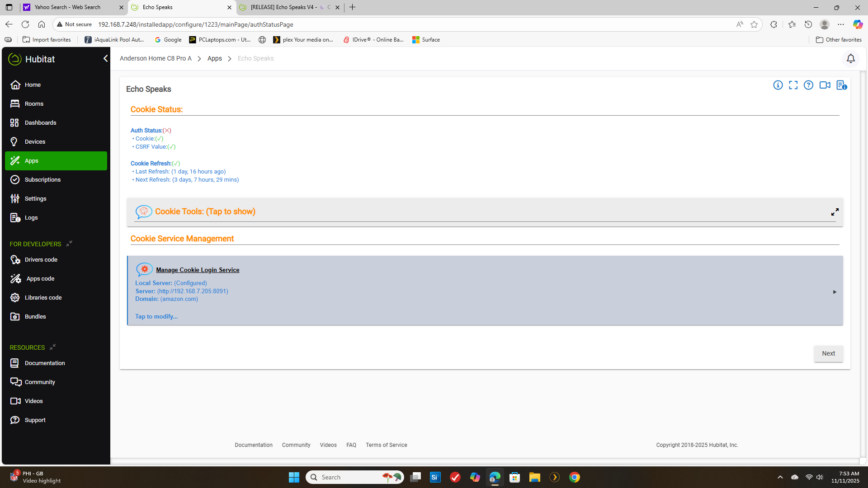Click the arrow on Cookie Login Service panel
Screen dimensions: 868x488
tap(835, 292)
